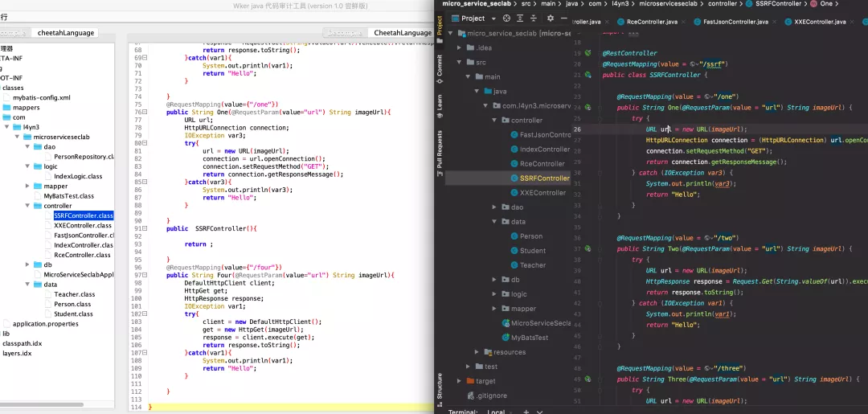Image resolution: width=868 pixels, height=414 pixels.
Task: Click the locate file target icon in Project panel
Action: (x=507, y=18)
